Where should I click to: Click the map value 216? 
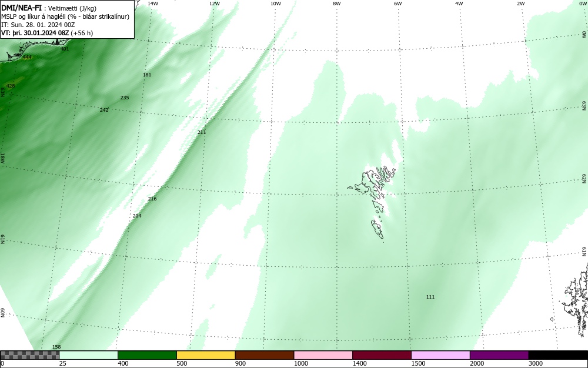(x=152, y=199)
